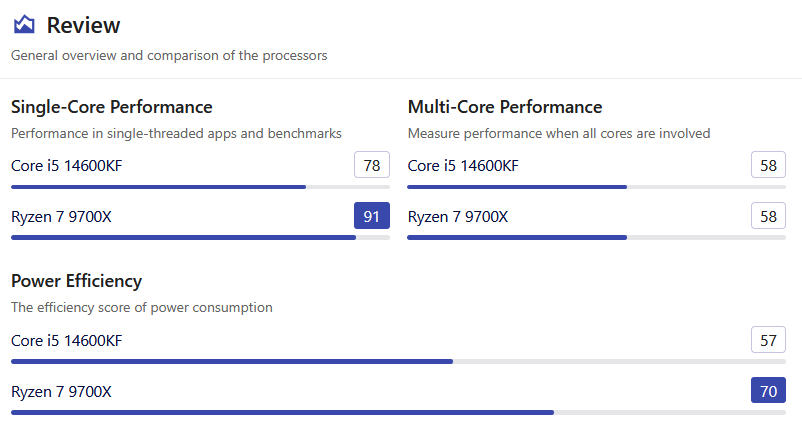Click 'The efficiency score of power consumption' text

[x=142, y=308]
